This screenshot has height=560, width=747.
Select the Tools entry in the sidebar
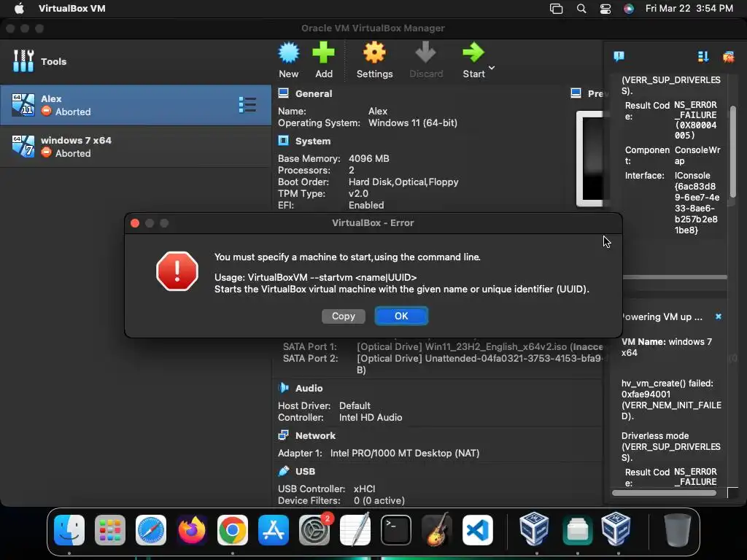coord(136,61)
